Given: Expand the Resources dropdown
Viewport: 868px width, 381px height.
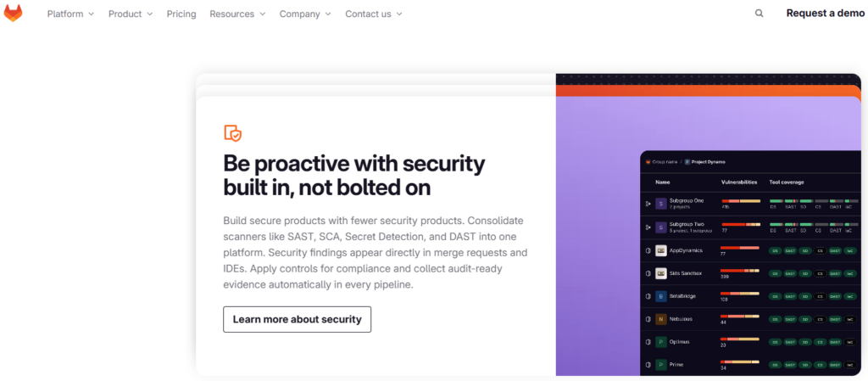Looking at the screenshot, I should 237,14.
